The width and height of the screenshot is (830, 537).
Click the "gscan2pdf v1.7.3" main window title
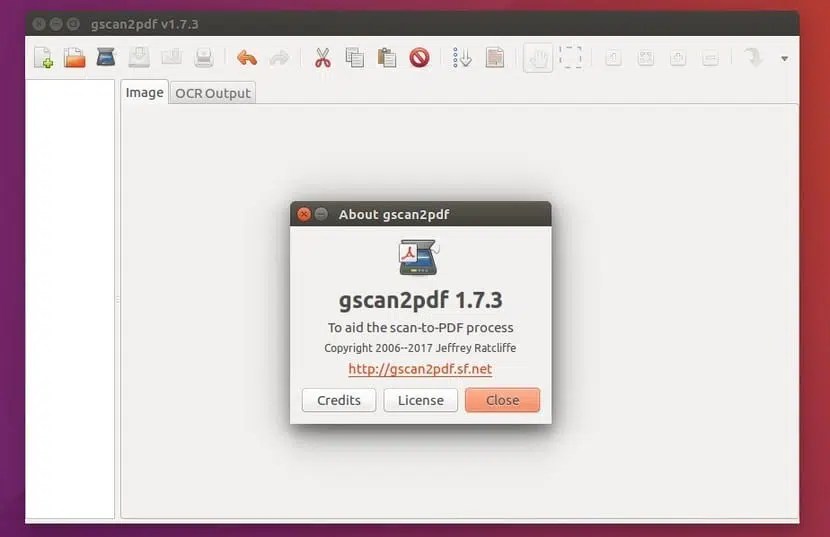[x=145, y=24]
